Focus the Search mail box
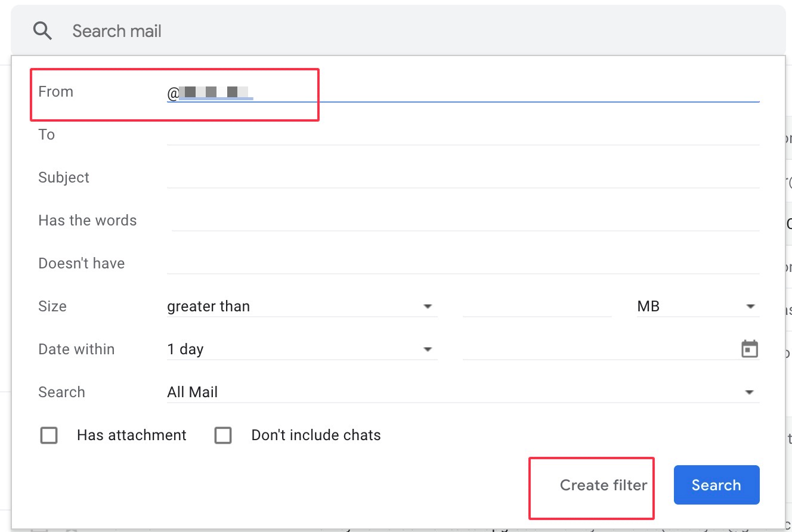The height and width of the screenshot is (532, 792). tap(358, 31)
